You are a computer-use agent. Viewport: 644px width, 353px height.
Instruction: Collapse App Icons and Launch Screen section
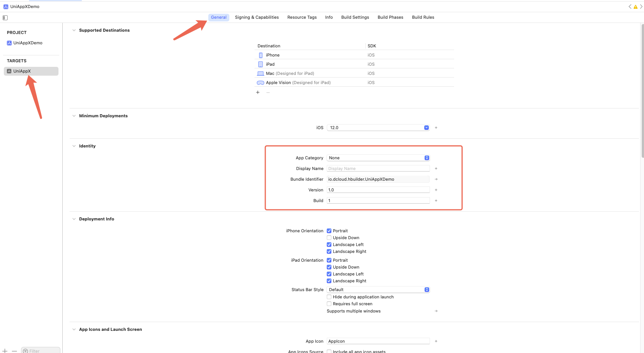coord(74,329)
